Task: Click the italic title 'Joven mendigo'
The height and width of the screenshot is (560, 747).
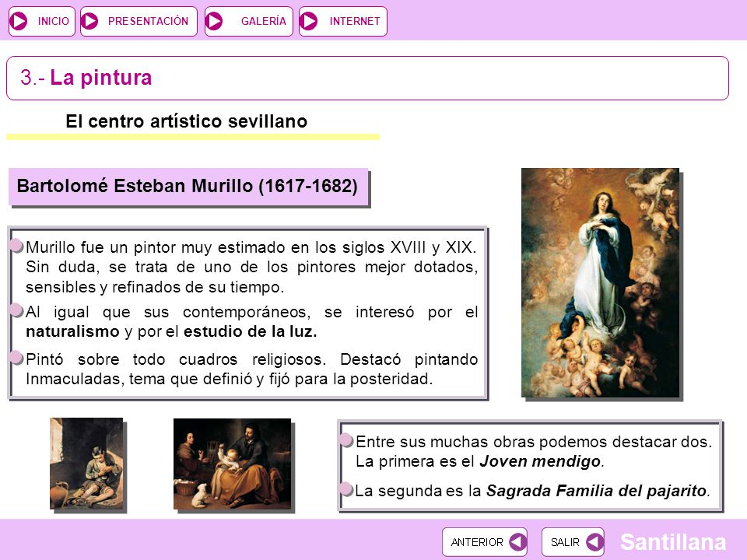Action: pyautogui.click(x=540, y=461)
